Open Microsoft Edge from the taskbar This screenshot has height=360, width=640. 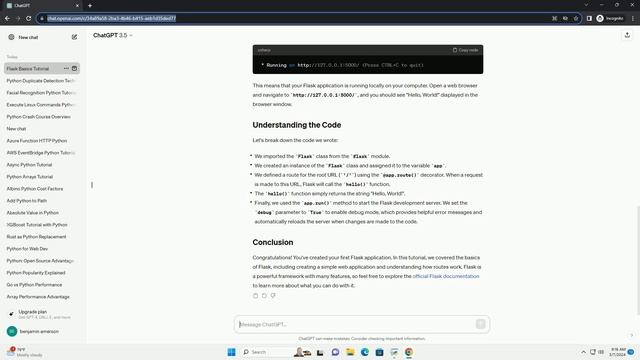pos(364,352)
